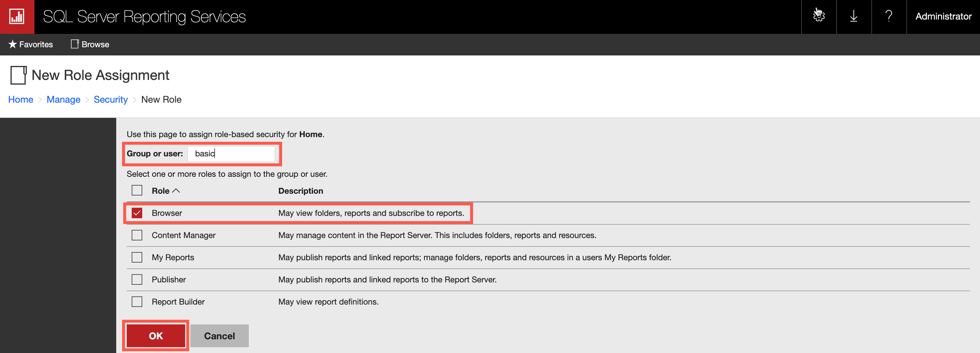Navigate to Manage breadcrumb link
980x353 pixels.
[64, 99]
